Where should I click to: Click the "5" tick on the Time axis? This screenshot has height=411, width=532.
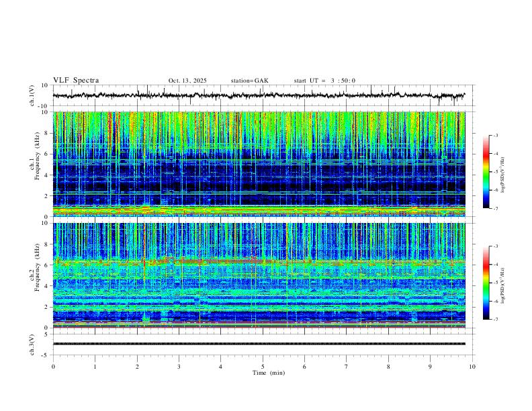(263, 367)
